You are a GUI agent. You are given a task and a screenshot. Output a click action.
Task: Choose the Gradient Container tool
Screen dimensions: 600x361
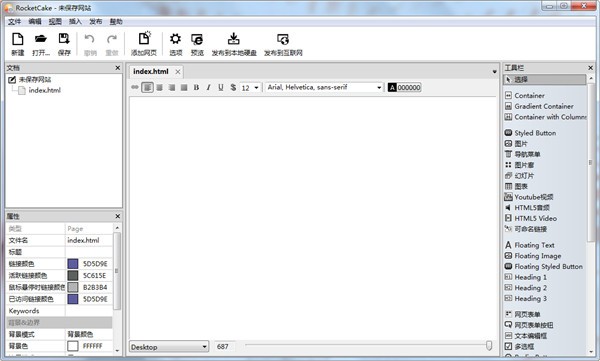pos(544,106)
